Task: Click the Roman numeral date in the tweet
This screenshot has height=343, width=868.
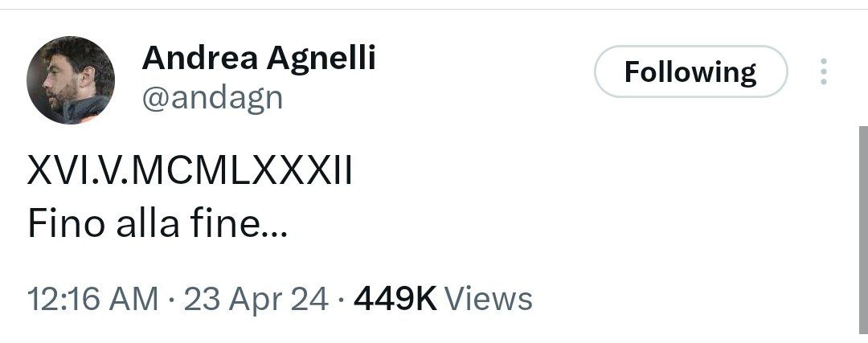Action: [190, 174]
